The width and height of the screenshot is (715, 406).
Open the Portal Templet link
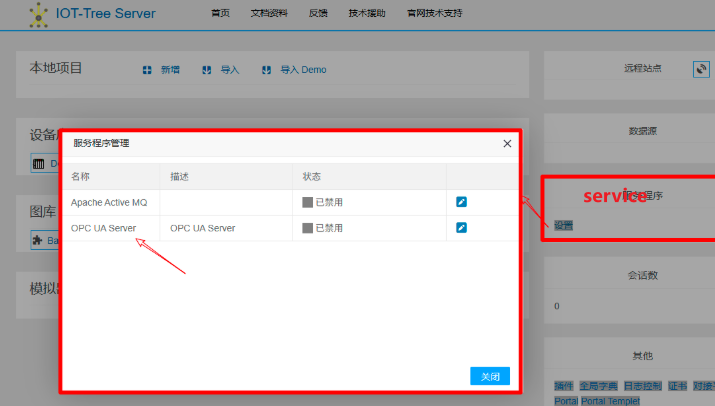point(610,401)
